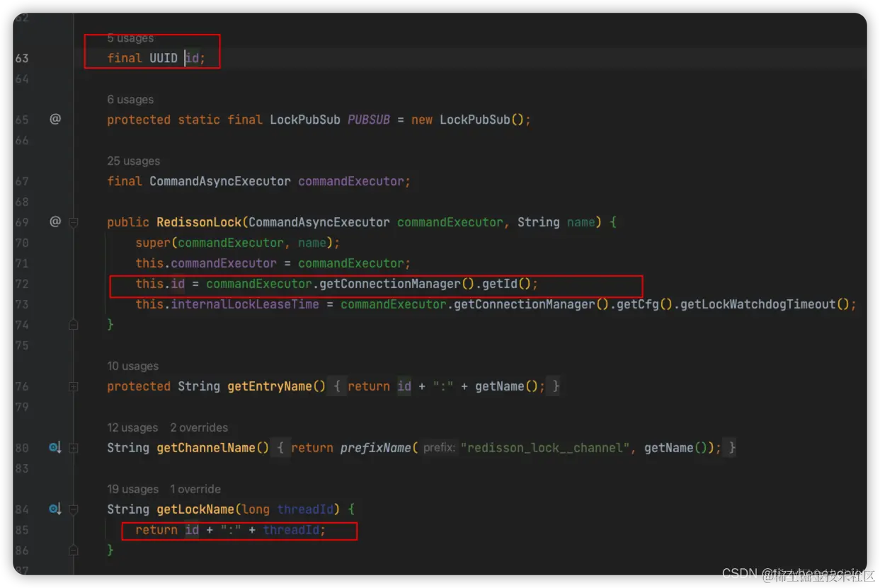Click 'this.commandExecutor' on line 71
The height and width of the screenshot is (588, 880).
click(206, 263)
